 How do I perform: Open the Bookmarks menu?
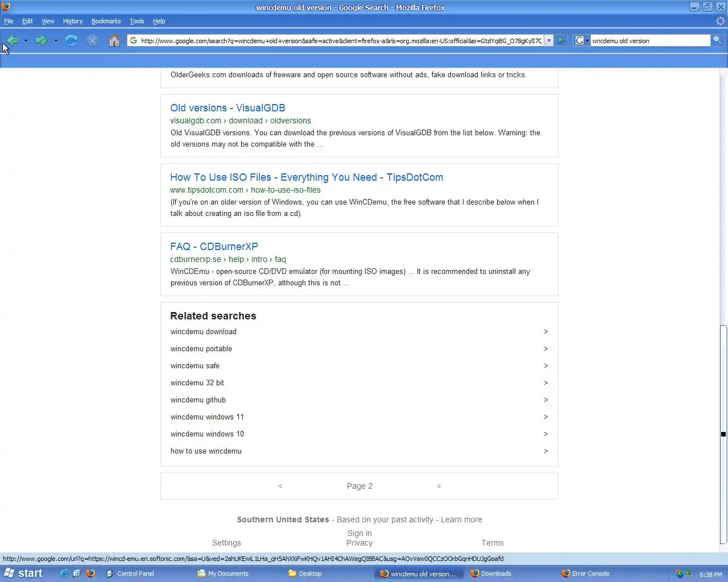(x=106, y=21)
